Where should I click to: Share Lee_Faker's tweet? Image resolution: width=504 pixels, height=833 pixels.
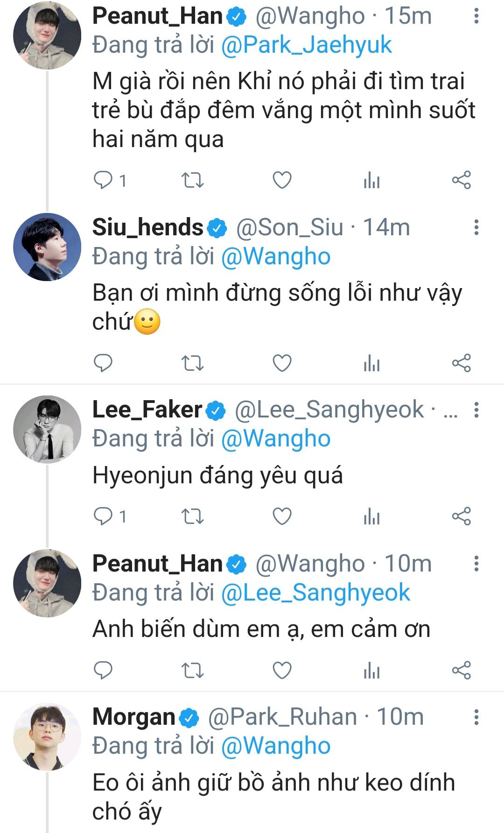tap(461, 516)
